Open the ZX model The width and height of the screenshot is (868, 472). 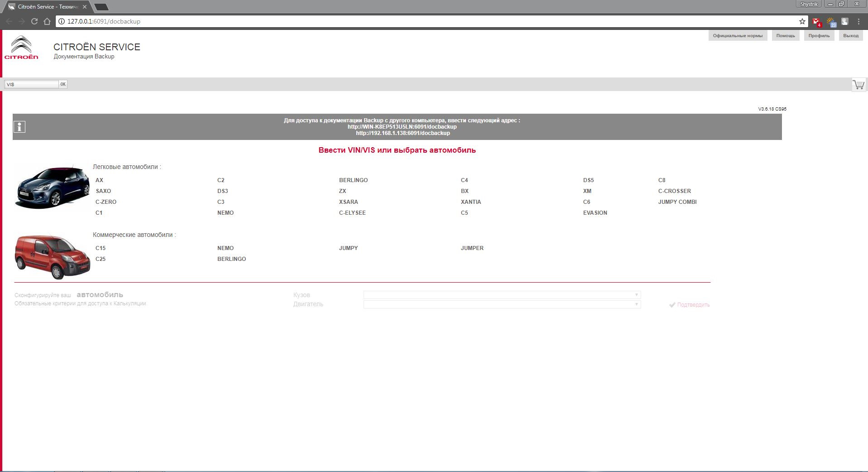[x=343, y=191]
